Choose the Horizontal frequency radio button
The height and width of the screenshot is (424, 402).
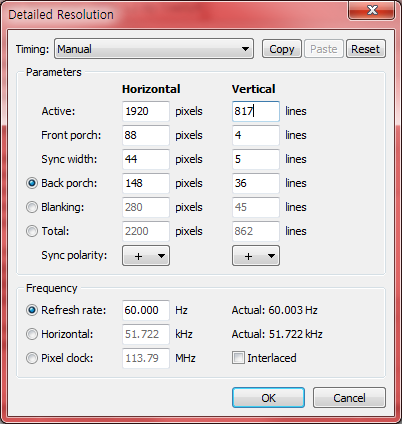click(32, 334)
